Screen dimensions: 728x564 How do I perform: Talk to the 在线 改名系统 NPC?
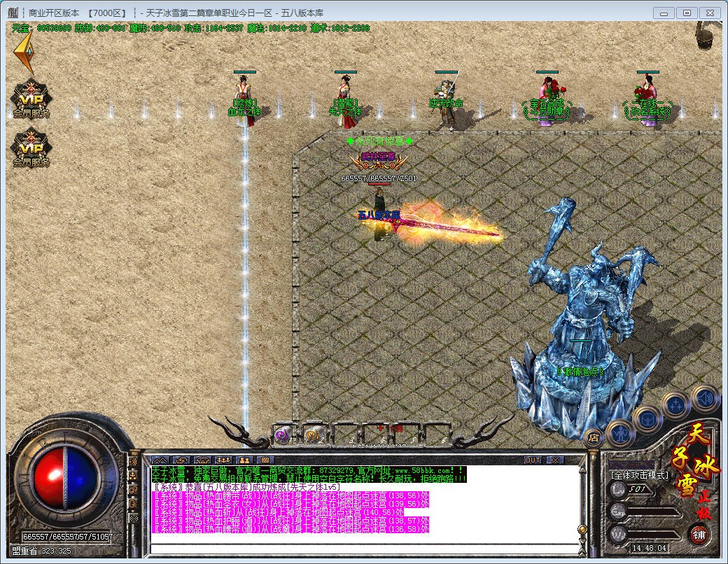pyautogui.click(x=647, y=102)
